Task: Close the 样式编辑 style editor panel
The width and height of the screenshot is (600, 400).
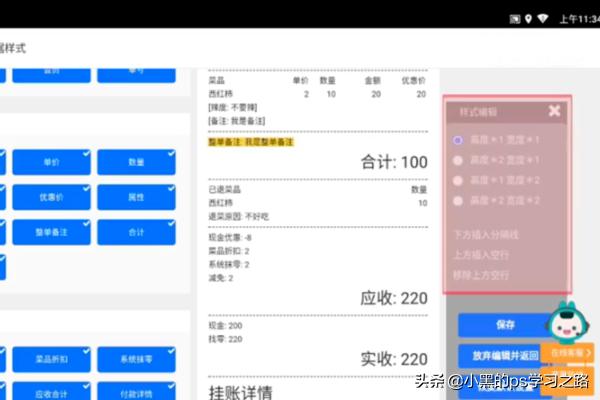Action: (x=554, y=111)
